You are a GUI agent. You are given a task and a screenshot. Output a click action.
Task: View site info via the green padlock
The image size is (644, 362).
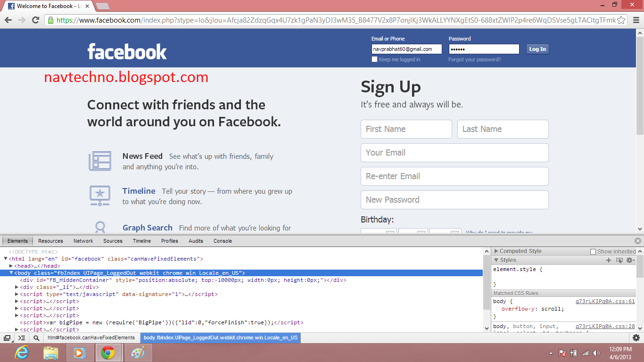50,20
